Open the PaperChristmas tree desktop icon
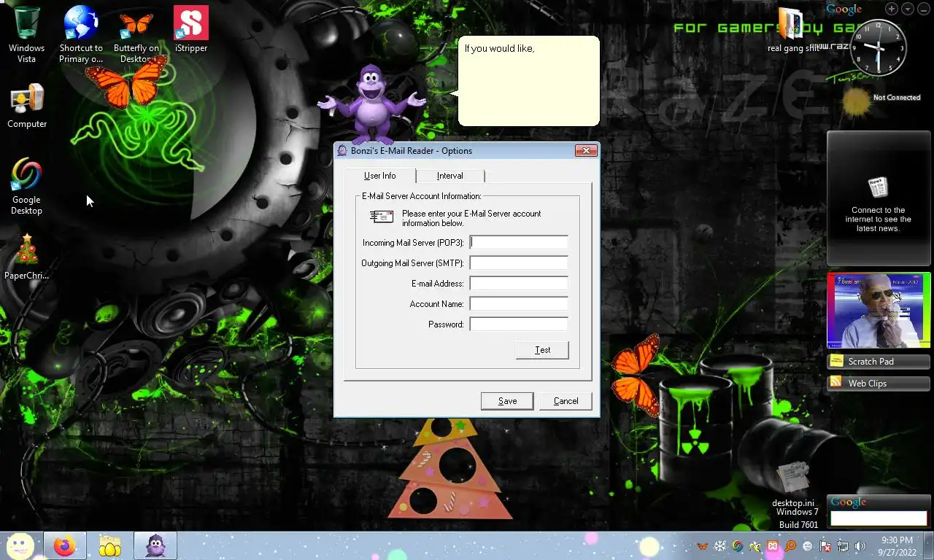934x560 pixels. tap(26, 257)
